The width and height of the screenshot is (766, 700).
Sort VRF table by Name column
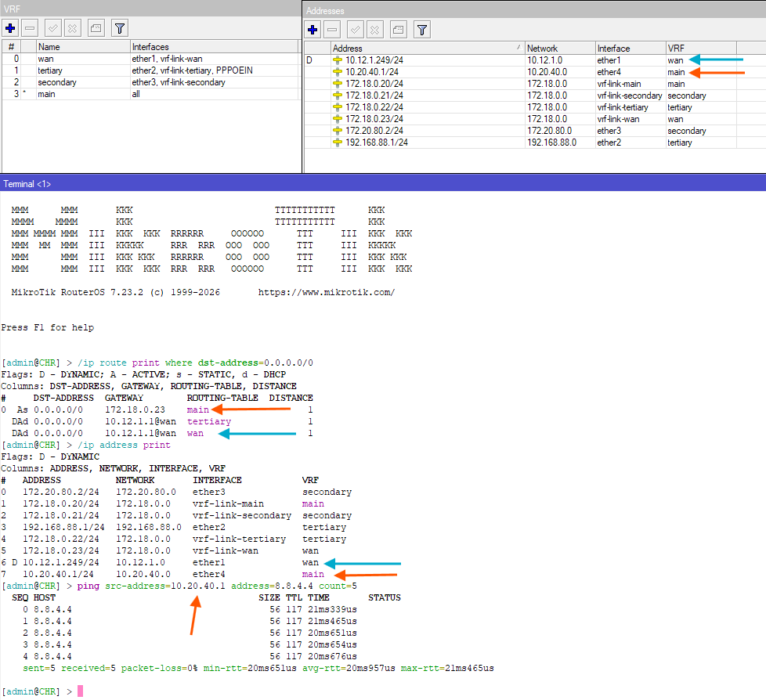pos(83,47)
